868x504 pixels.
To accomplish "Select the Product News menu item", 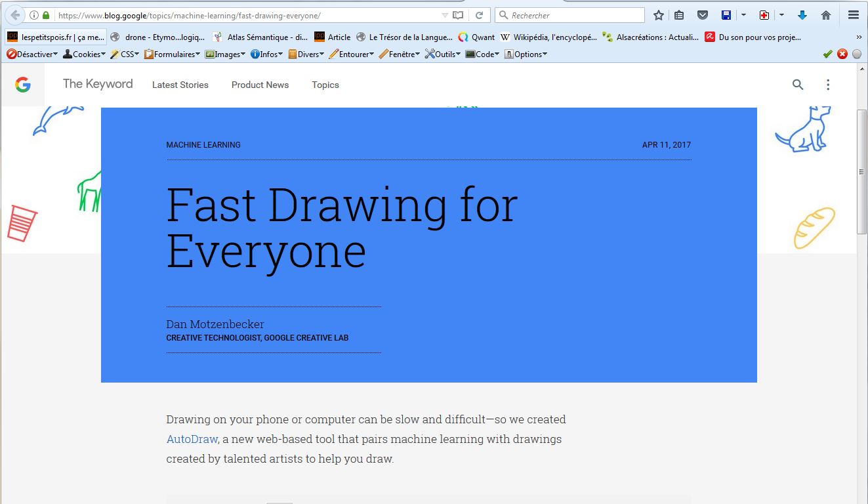I will point(260,85).
